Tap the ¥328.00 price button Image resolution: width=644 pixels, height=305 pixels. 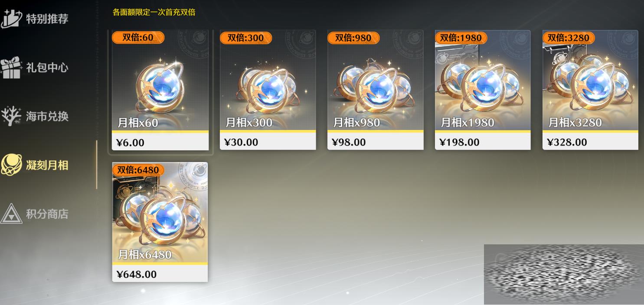[x=590, y=142]
